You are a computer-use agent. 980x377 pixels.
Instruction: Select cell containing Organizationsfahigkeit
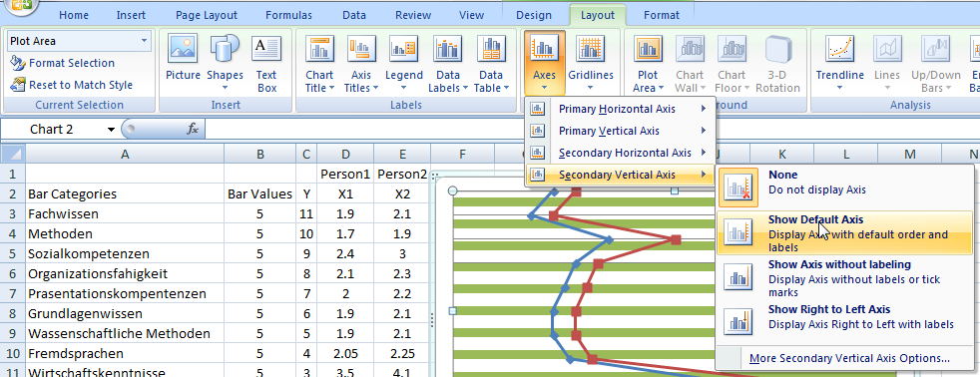point(125,274)
